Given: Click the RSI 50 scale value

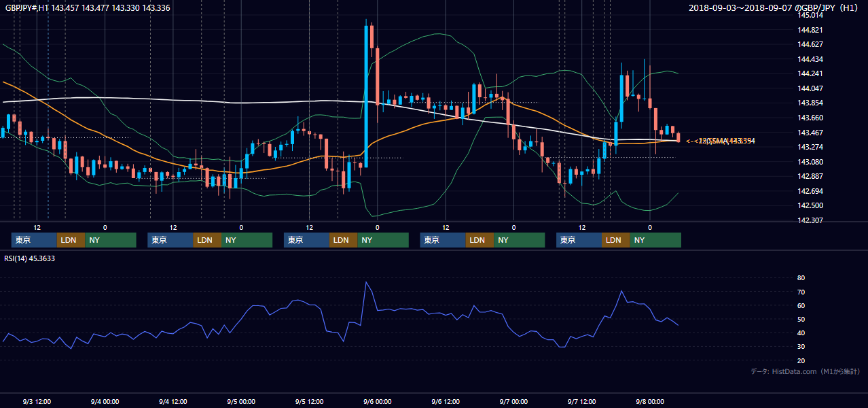Looking at the screenshot, I should (801, 319).
